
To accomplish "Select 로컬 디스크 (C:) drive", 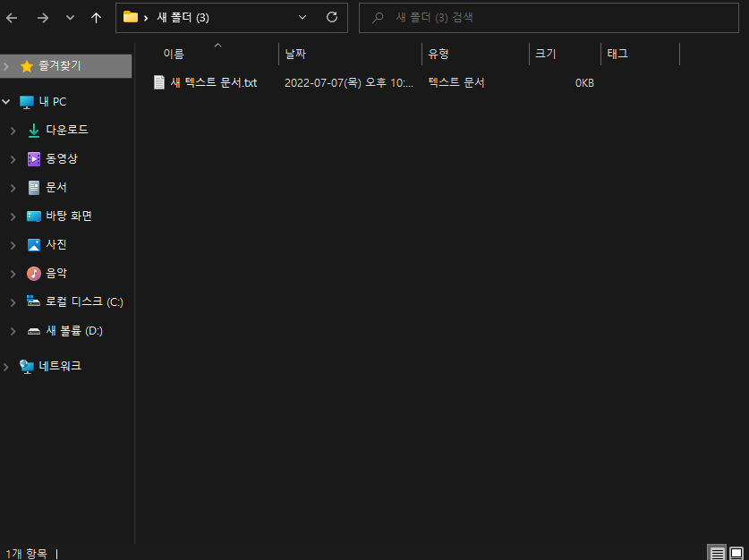I will [84, 302].
